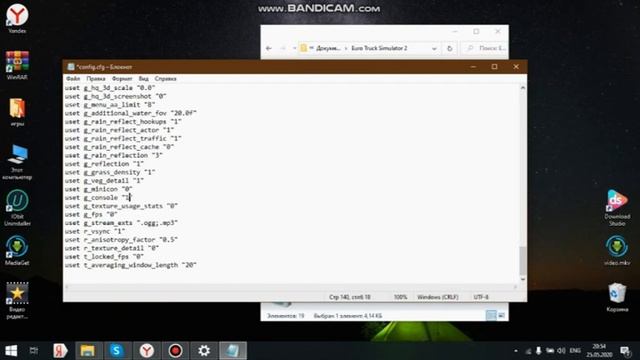Show hidden tray icons arrow

[516, 351]
